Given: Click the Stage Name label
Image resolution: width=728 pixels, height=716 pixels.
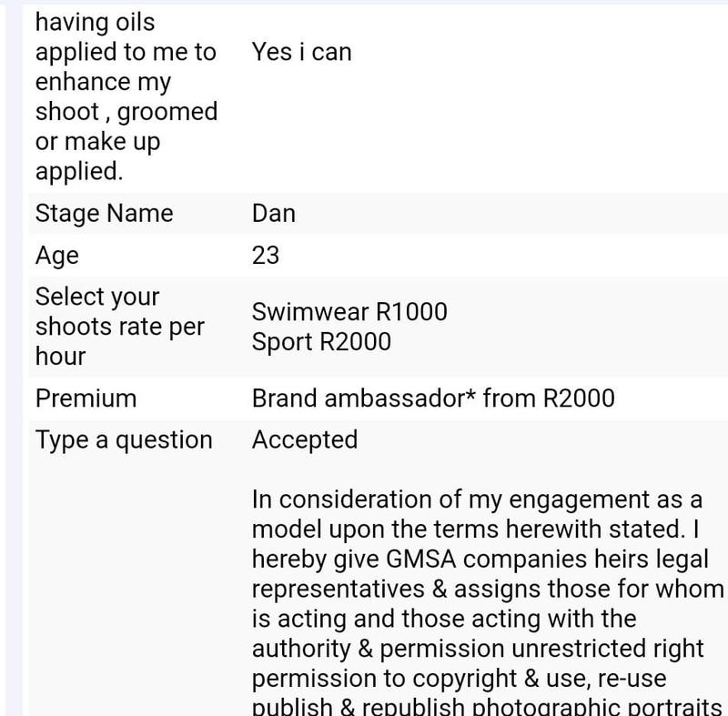Looking at the screenshot, I should (x=104, y=214).
